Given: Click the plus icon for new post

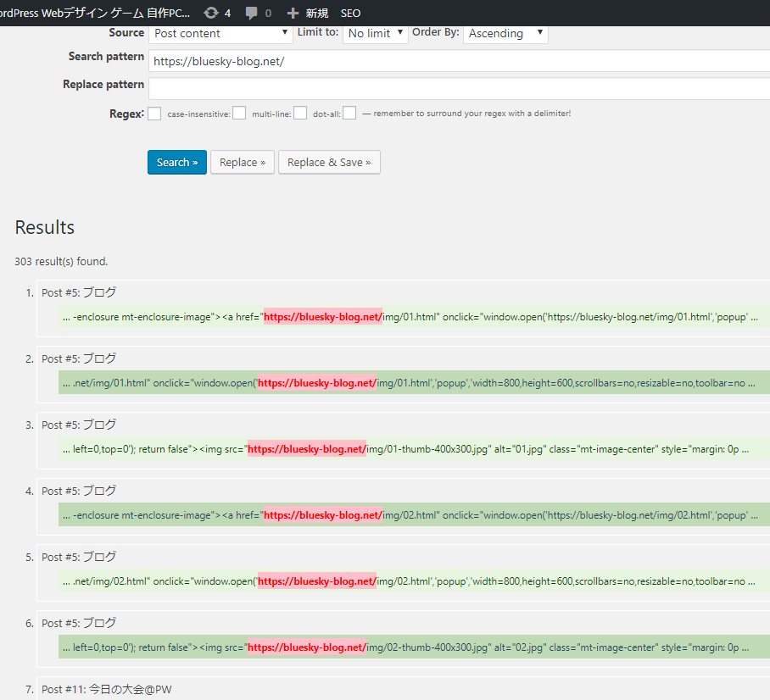Looking at the screenshot, I should [x=293, y=14].
